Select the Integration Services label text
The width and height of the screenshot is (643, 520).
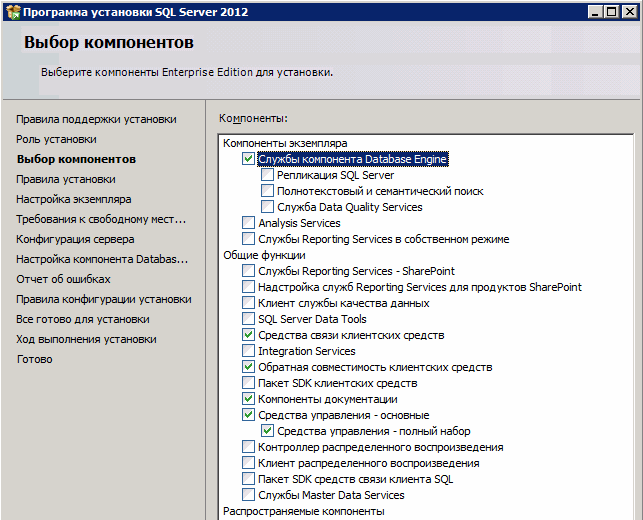[x=307, y=351]
